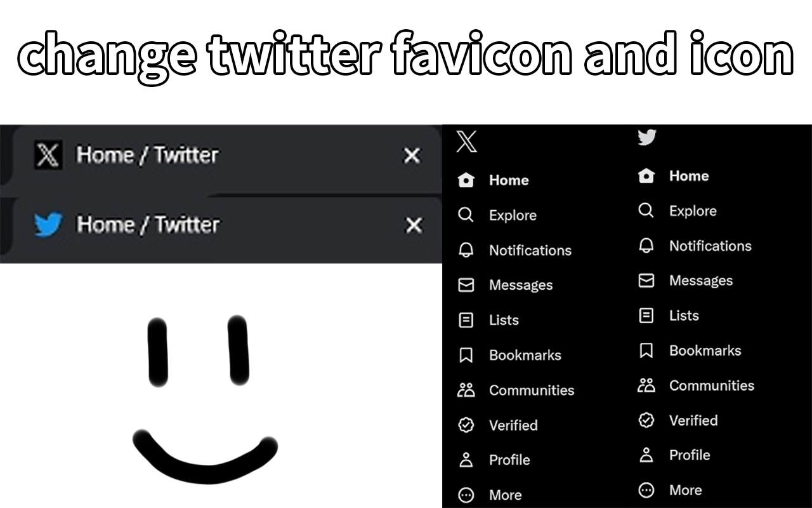The width and height of the screenshot is (812, 508).
Task: Close the top Home / Twitter tab
Action: tap(412, 156)
